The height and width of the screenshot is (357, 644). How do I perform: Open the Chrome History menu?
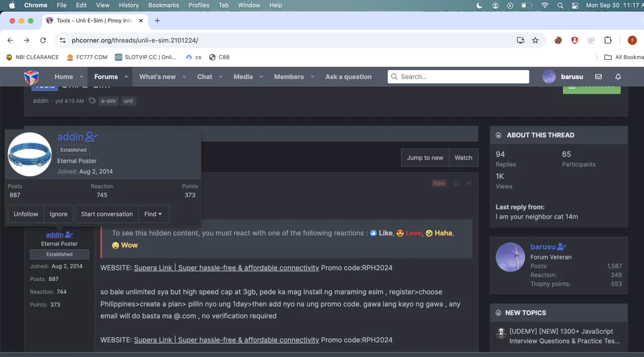[129, 6]
